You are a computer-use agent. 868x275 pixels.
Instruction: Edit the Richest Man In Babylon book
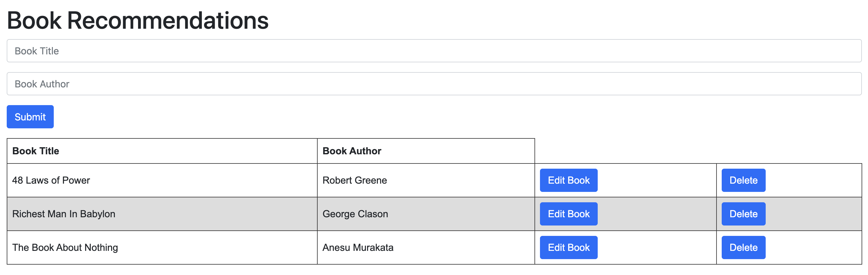pyautogui.click(x=568, y=214)
